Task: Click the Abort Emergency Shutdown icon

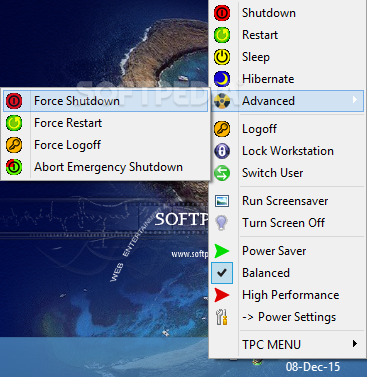Action: (14, 167)
